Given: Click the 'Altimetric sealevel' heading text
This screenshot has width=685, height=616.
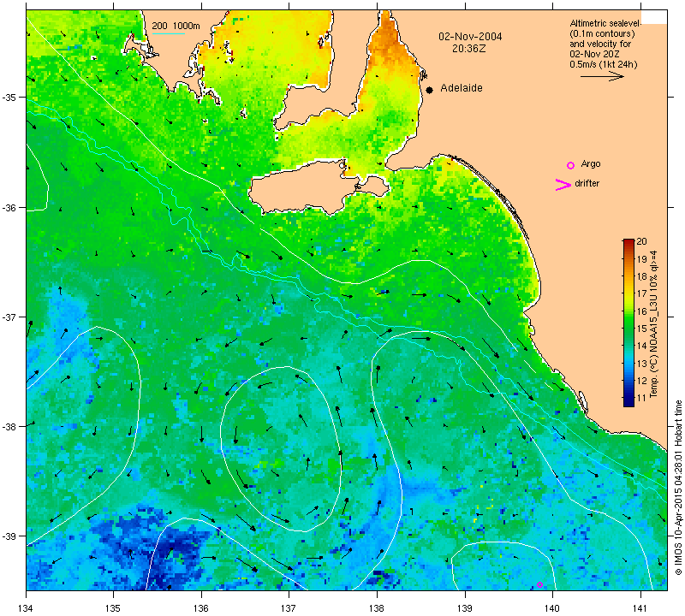Looking at the screenshot, I should tap(605, 23).
